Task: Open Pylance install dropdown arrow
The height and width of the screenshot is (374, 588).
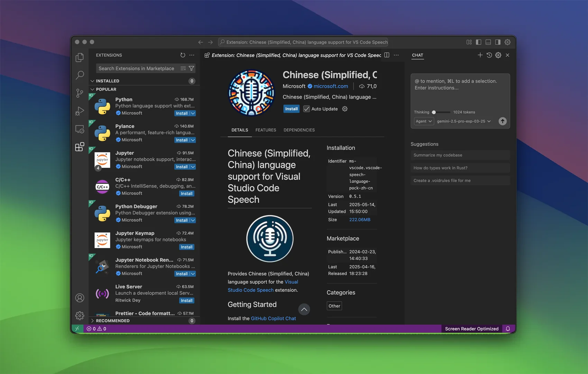Action: click(193, 140)
